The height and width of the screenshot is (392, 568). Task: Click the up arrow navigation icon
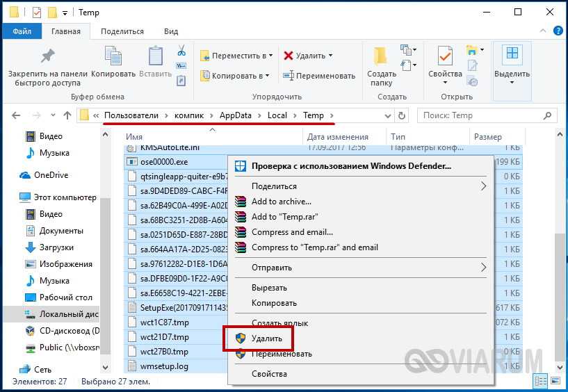pyautogui.click(x=67, y=115)
